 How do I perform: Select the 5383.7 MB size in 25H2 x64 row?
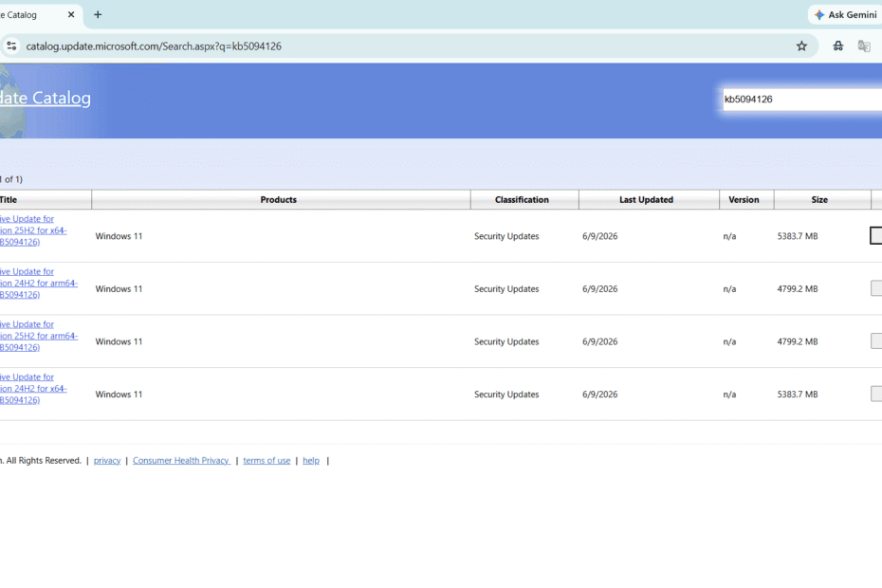(798, 236)
